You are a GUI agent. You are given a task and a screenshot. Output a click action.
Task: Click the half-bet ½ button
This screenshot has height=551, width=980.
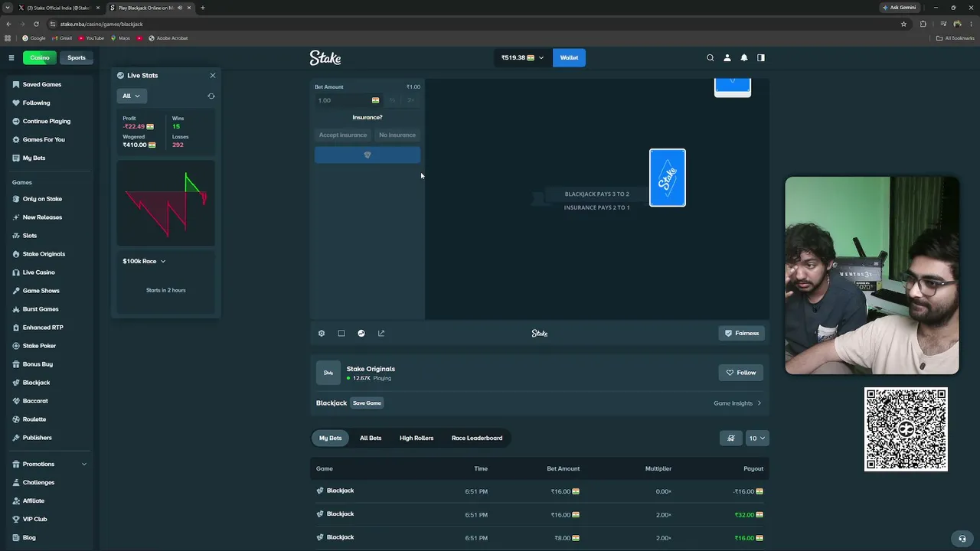click(x=392, y=100)
